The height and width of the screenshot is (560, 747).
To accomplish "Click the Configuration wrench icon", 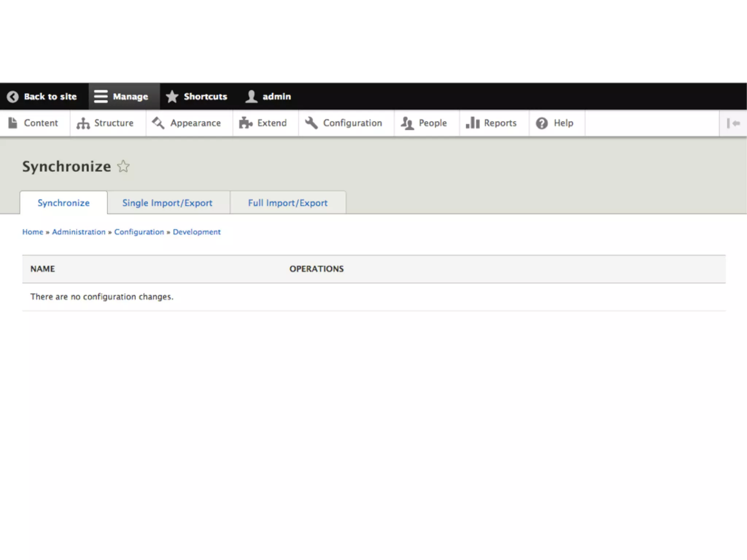I will pyautogui.click(x=311, y=123).
